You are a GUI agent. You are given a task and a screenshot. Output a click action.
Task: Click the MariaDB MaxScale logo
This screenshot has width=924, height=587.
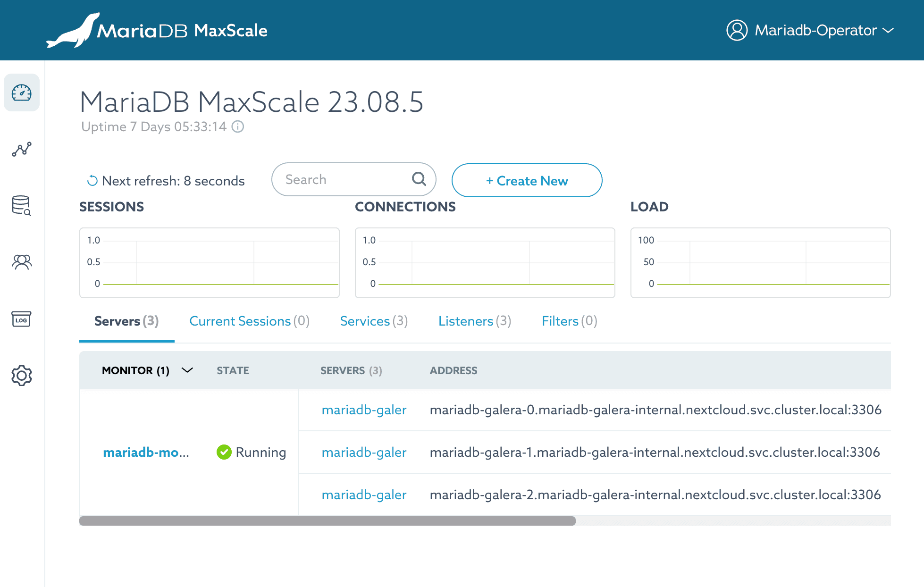[157, 30]
